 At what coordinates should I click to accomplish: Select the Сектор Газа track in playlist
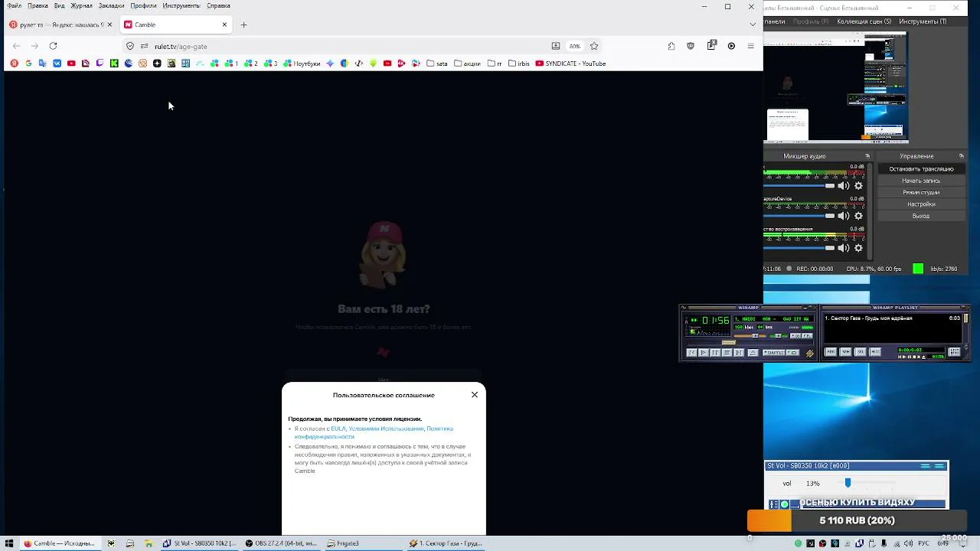pos(892,318)
